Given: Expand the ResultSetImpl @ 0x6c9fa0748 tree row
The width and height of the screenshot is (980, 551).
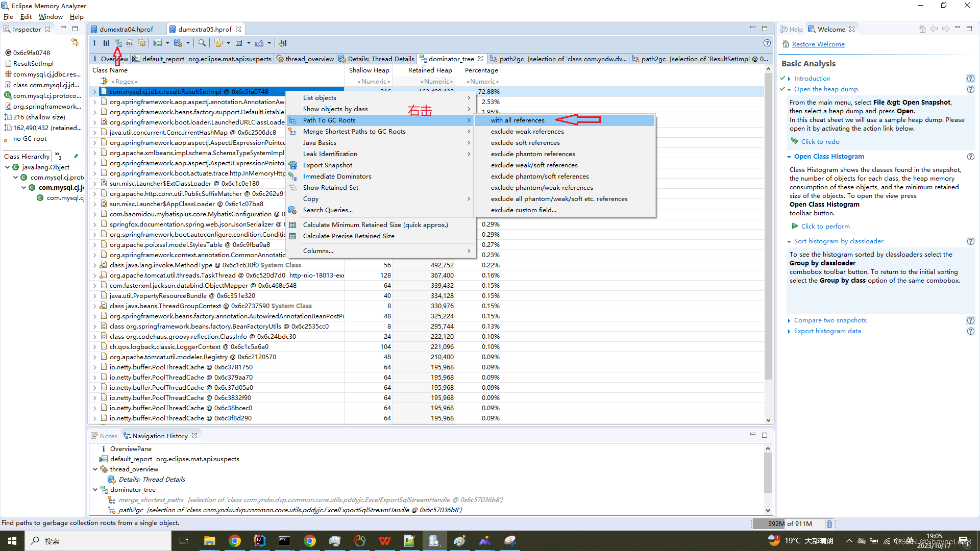Looking at the screenshot, I should (x=94, y=92).
